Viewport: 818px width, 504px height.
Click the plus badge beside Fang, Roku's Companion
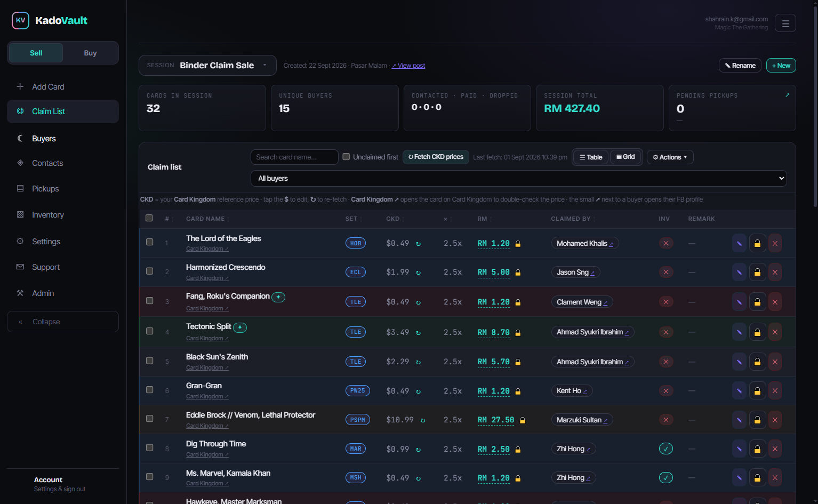[x=278, y=297]
